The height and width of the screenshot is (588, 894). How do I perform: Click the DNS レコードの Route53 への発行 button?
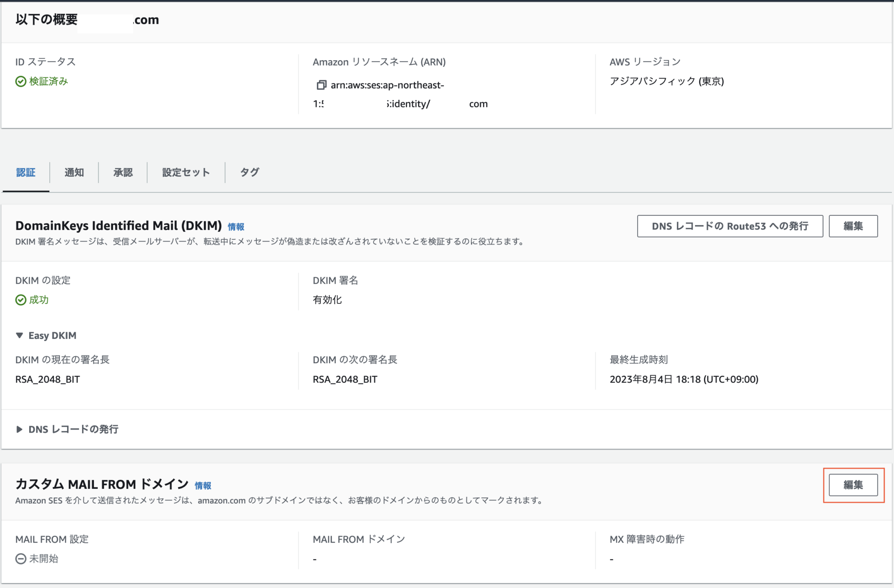tap(730, 226)
